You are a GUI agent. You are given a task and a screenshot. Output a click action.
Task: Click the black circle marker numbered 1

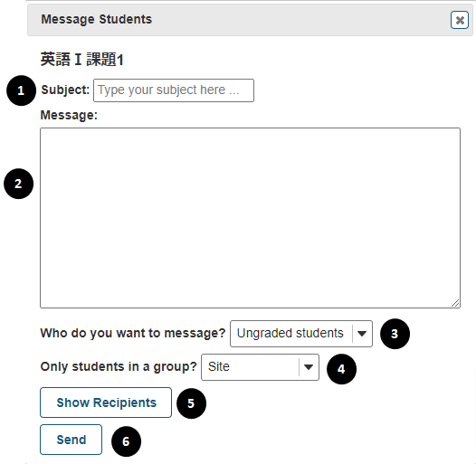coord(21,90)
